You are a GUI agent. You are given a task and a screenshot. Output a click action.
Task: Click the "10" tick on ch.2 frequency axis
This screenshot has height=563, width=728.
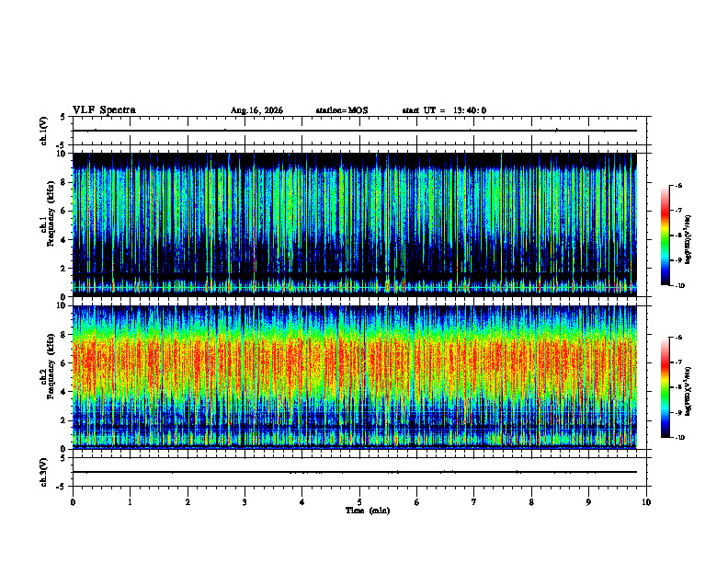pyautogui.click(x=63, y=305)
